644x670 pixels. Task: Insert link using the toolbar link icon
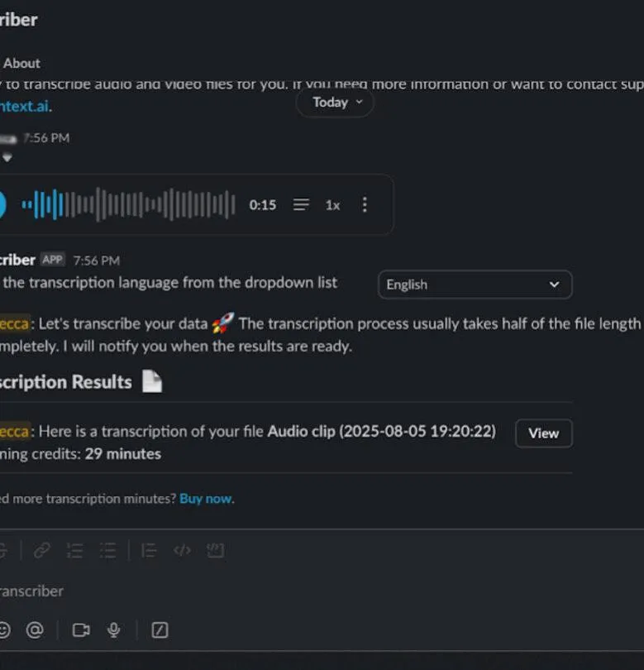click(x=42, y=550)
